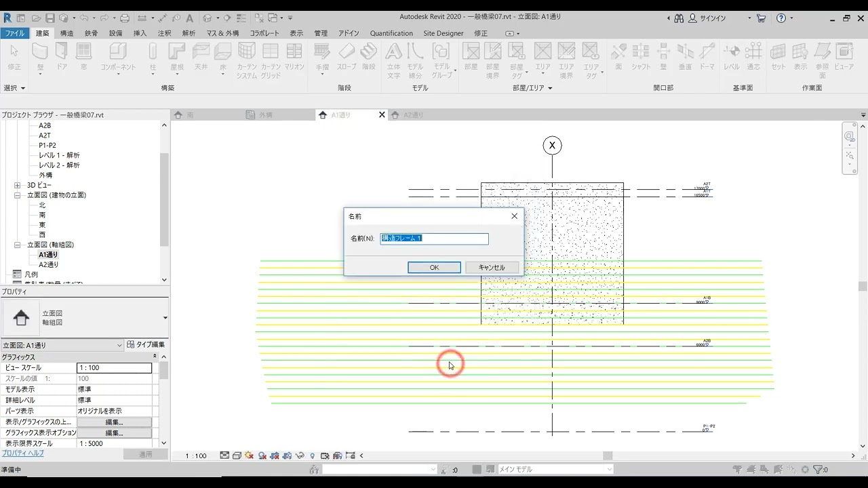Switch to the 鉄骨 ribbon tab
Screen dimensions: 868x488
coord(92,33)
